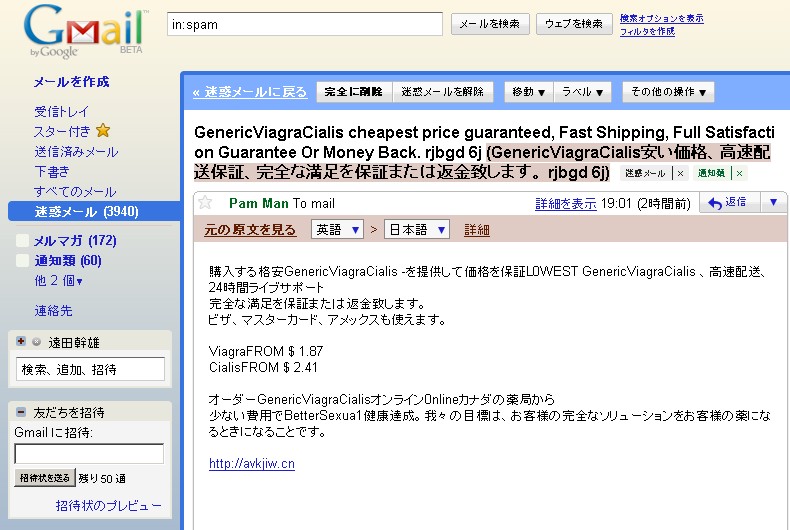Open 連絡先 contacts
Image resolution: width=790 pixels, height=530 pixels.
click(53, 310)
